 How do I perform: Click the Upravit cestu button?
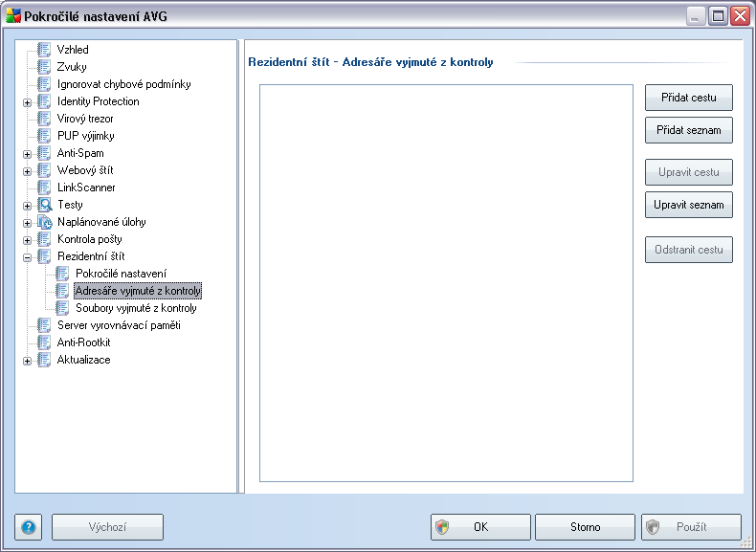tap(688, 172)
